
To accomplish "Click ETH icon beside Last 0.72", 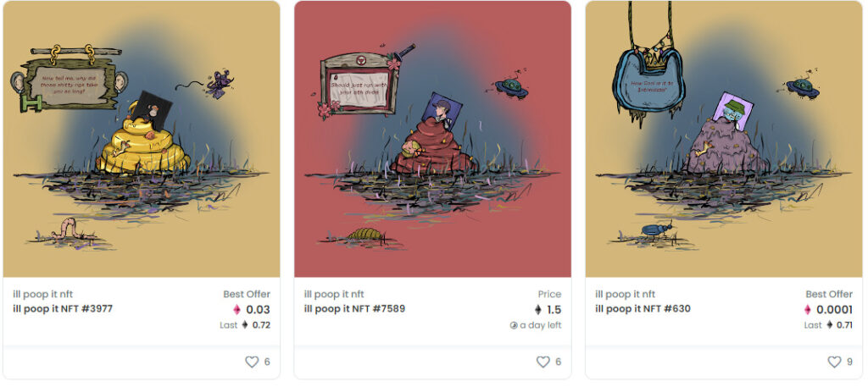I will 245,325.
